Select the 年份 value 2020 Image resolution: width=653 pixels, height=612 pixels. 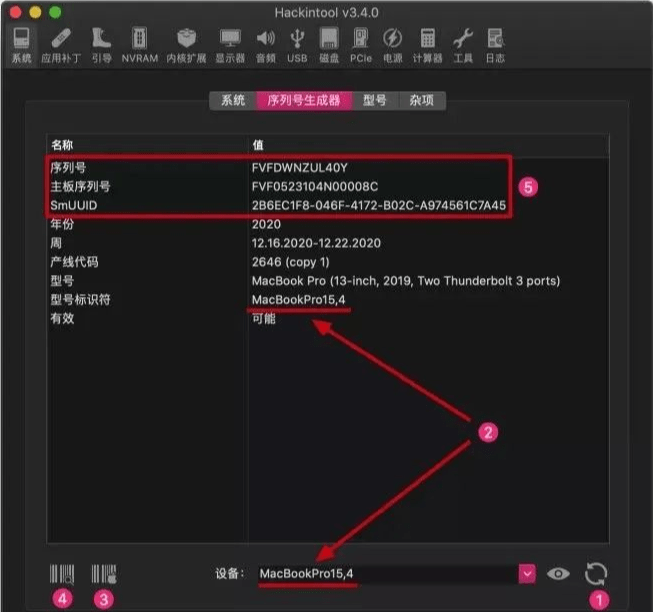tap(266, 224)
